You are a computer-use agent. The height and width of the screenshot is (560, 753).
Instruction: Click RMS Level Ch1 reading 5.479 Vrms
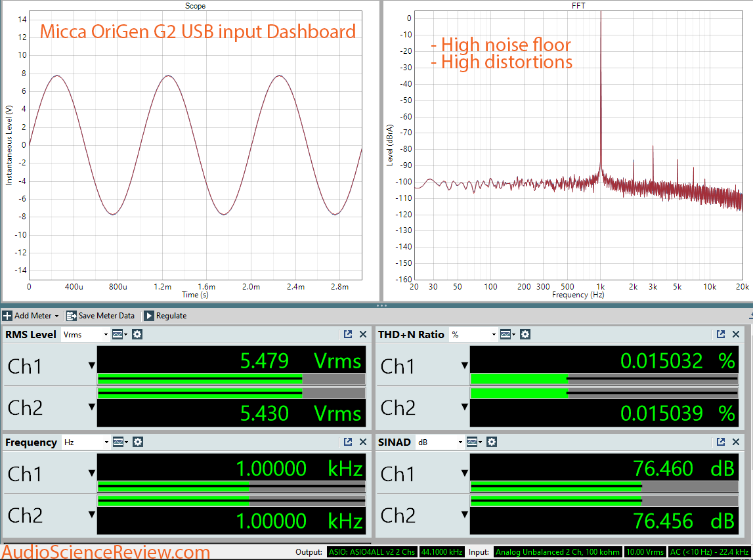[301, 360]
